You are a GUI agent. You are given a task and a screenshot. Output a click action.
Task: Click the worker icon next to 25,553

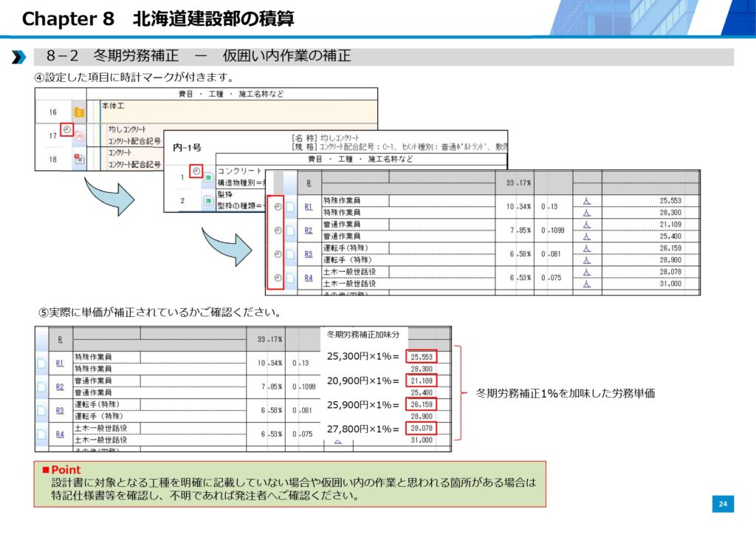(x=587, y=201)
